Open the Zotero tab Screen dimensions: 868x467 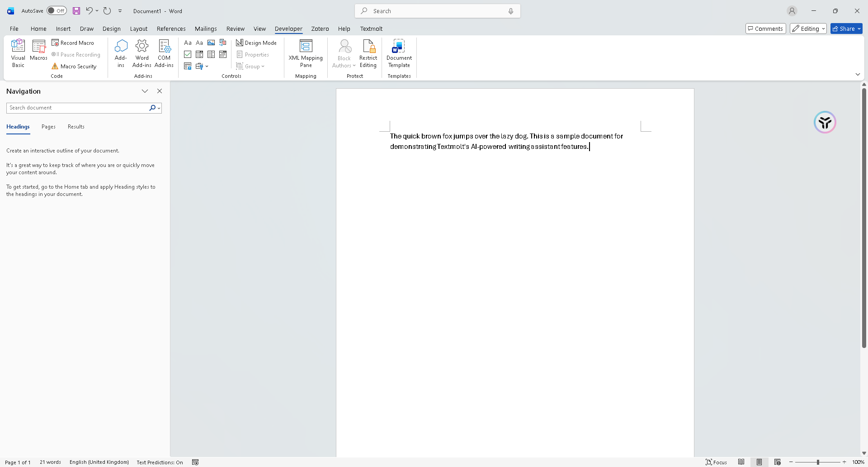[x=320, y=29]
